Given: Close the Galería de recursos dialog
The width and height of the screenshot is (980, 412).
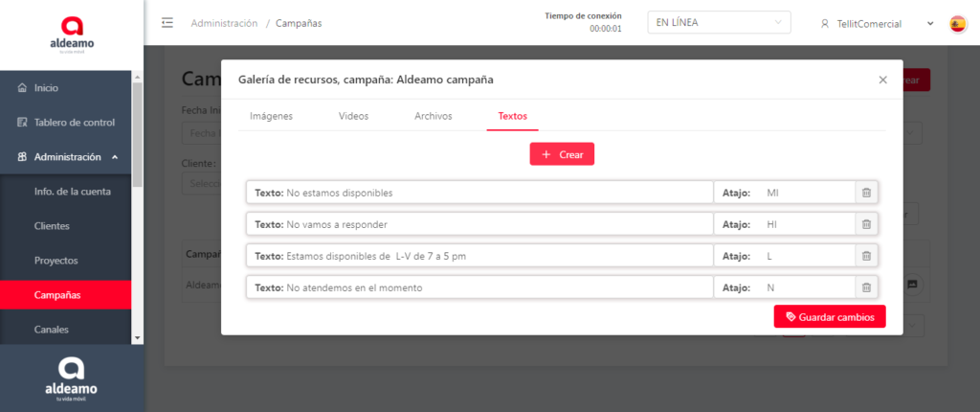Looking at the screenshot, I should click(882, 80).
